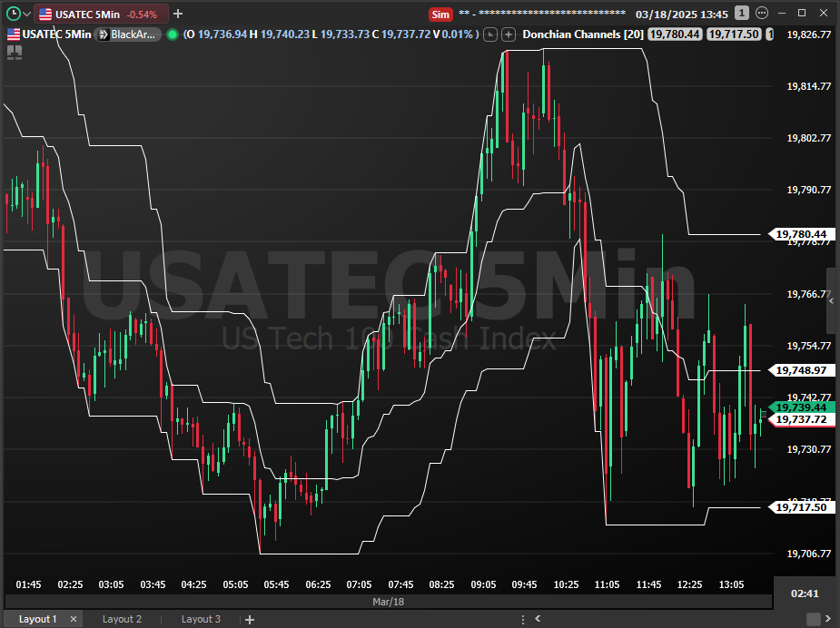840x628 pixels.
Task: Add an indicator using the legend plus button
Action: pyautogui.click(x=509, y=34)
